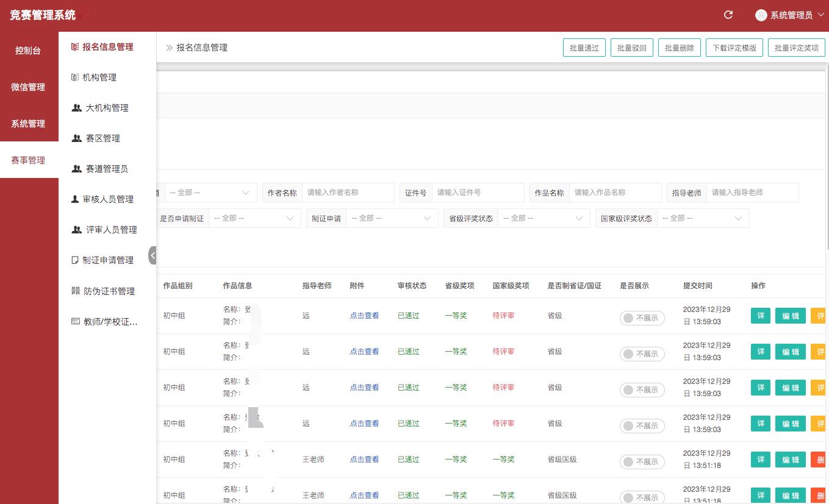This screenshot has height=504, width=829.
Task: Click the refresh icon in the top header
Action: (x=728, y=15)
